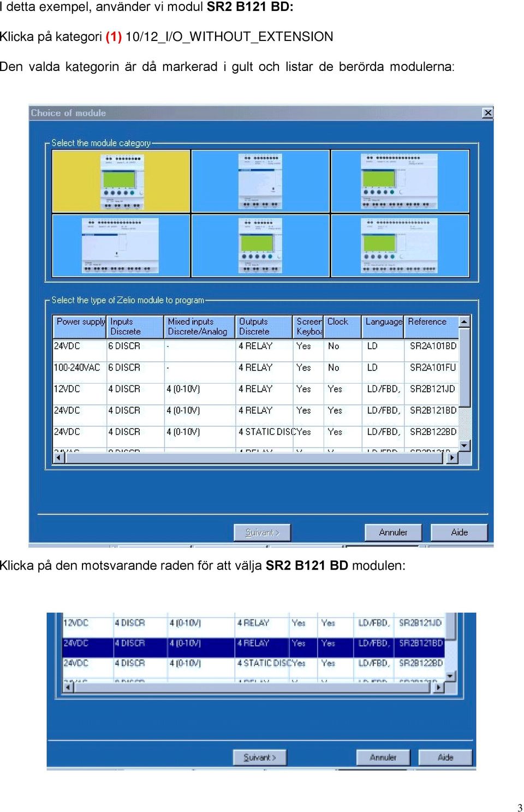This screenshot has height=812, width=524.
Task: Select the SR2A101BD row in upper table
Action: coord(255,346)
